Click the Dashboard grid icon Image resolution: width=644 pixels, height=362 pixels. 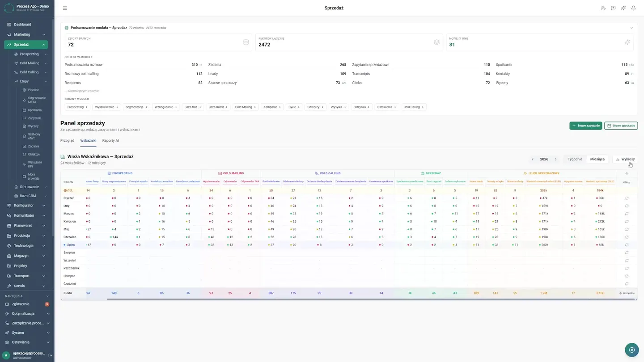pyautogui.click(x=9, y=25)
